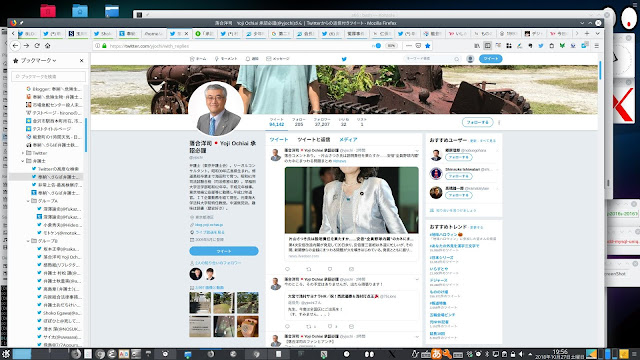The height and width of the screenshot is (360, 640).
Task: Go back with Firefox back arrow
Action: pyautogui.click(x=16, y=46)
